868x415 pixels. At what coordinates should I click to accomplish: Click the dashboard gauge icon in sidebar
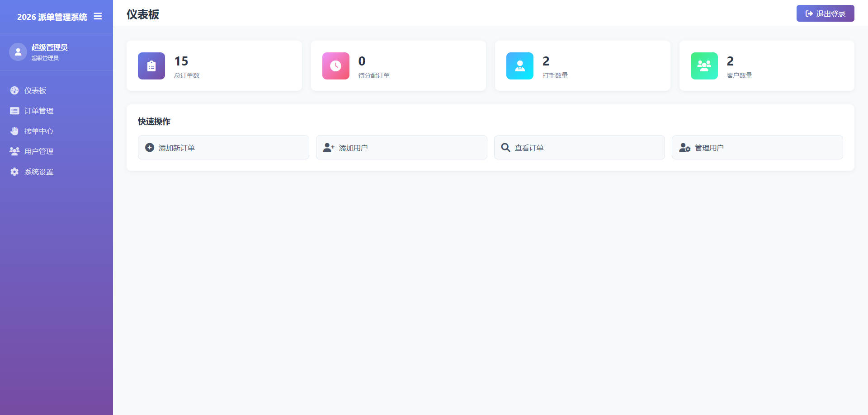click(14, 91)
